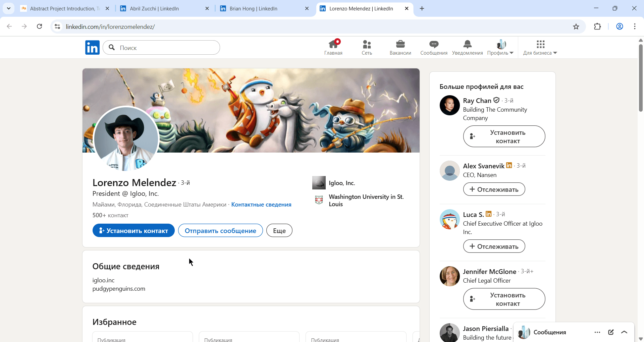Viewport: 644px width, 342px height.
Task: Open Jennifer McGlone's profile name
Action: (490, 272)
